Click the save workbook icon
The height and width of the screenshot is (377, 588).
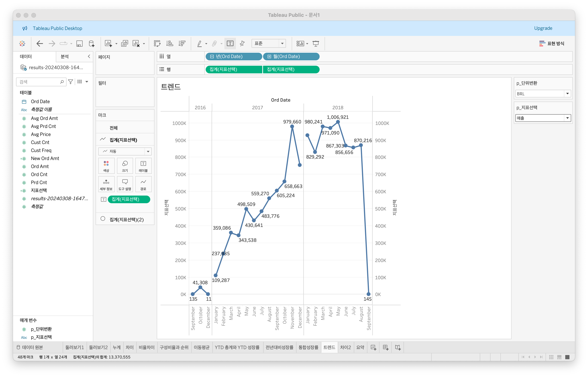click(x=79, y=44)
